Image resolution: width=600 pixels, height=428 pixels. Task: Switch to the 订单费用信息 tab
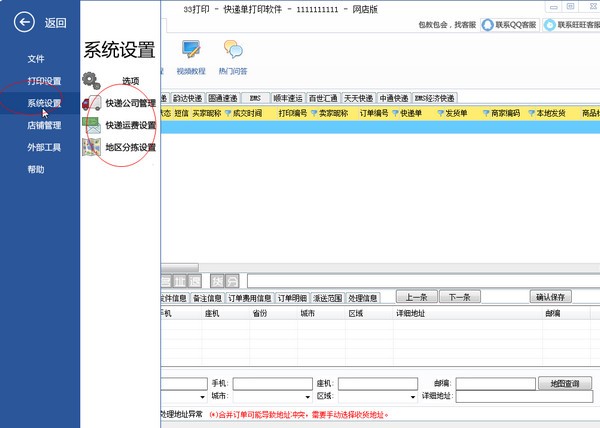point(249,298)
